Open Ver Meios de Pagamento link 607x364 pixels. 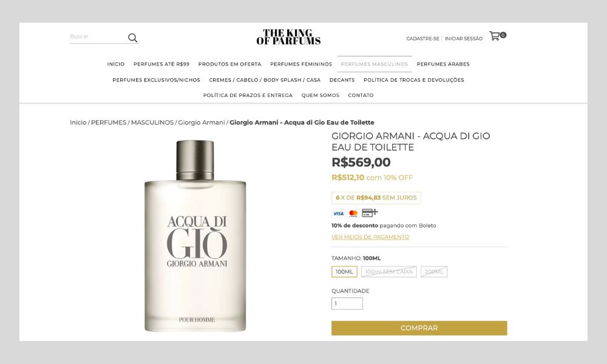370,237
